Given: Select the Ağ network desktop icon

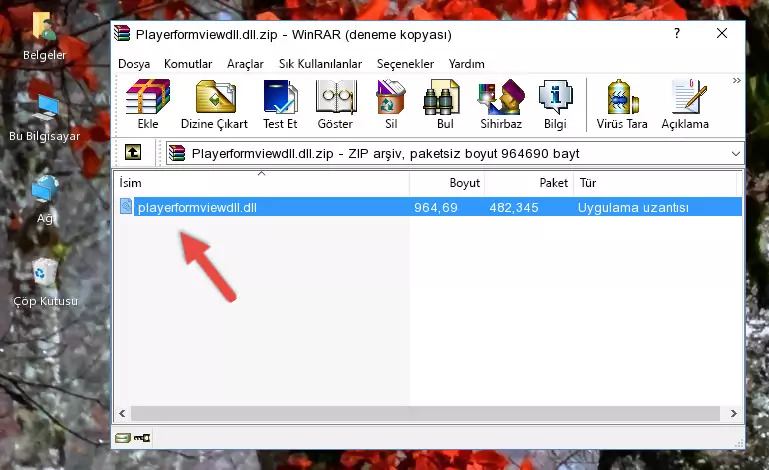Looking at the screenshot, I should (x=45, y=200).
